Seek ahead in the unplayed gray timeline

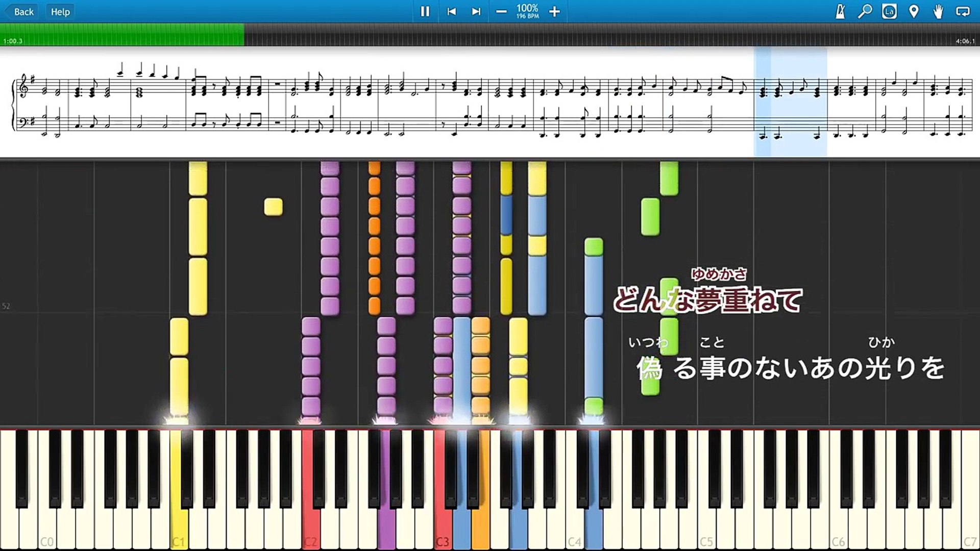pos(611,34)
